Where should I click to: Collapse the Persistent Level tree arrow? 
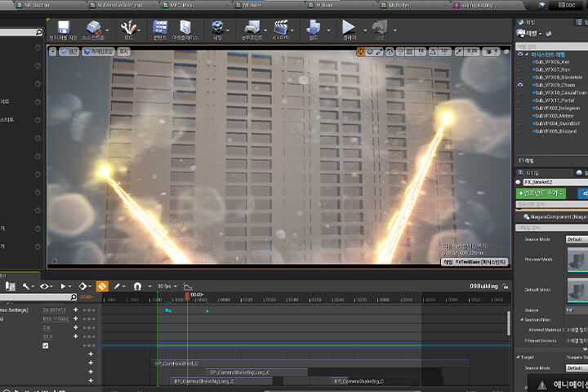527,55
